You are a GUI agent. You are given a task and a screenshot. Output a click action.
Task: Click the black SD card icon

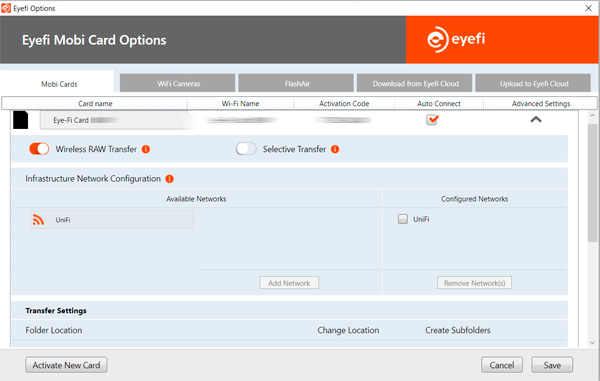[x=21, y=120]
